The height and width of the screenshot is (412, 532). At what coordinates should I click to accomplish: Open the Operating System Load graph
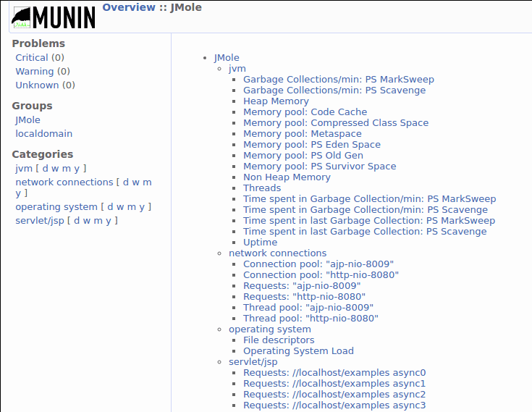pos(298,351)
